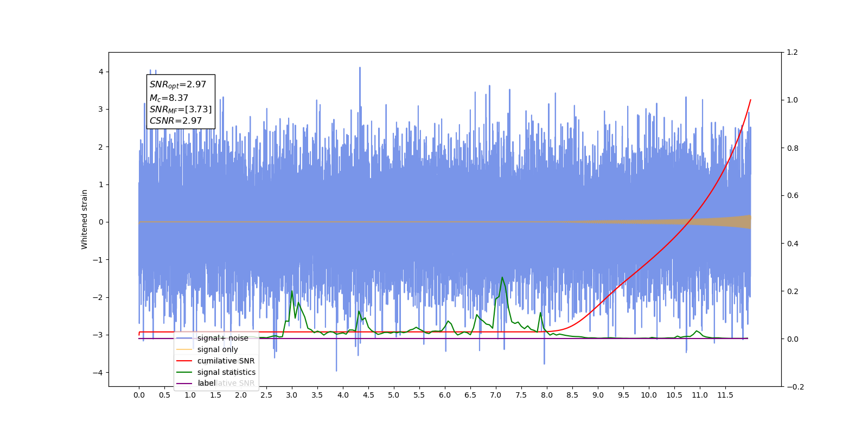Click the left y-axis tick label −2
This screenshot has height=434, width=868.
coord(98,297)
